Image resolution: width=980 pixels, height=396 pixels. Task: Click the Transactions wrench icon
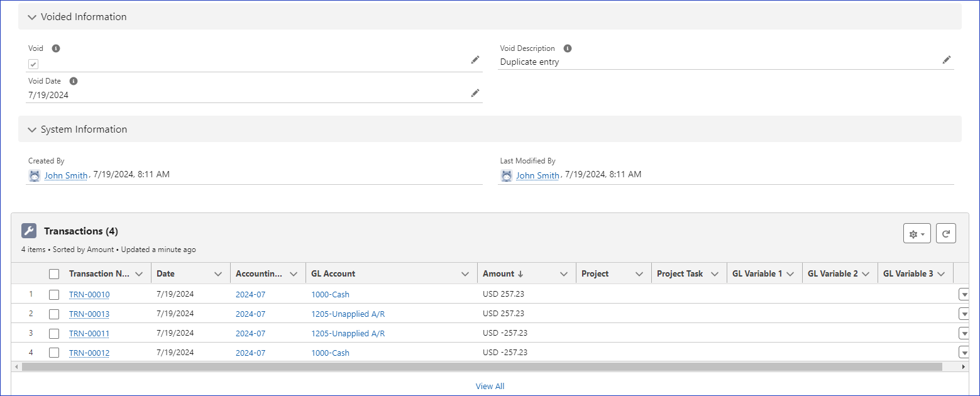coord(29,231)
